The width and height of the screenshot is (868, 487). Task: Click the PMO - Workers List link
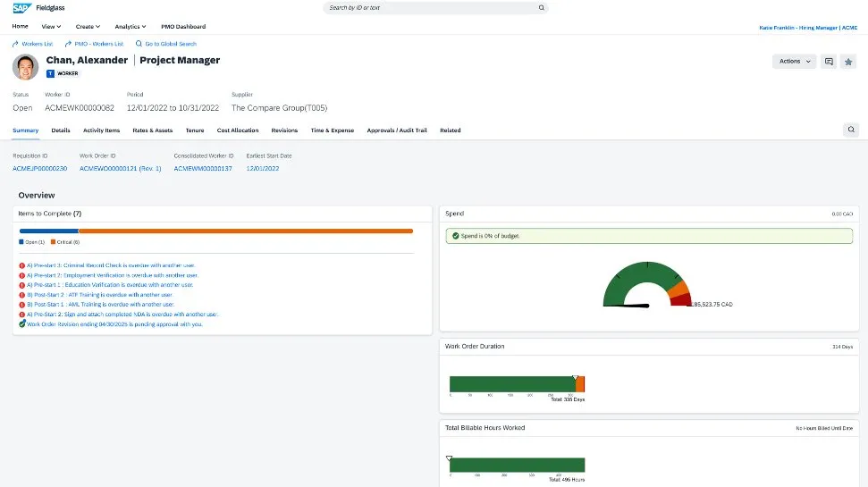pos(99,44)
